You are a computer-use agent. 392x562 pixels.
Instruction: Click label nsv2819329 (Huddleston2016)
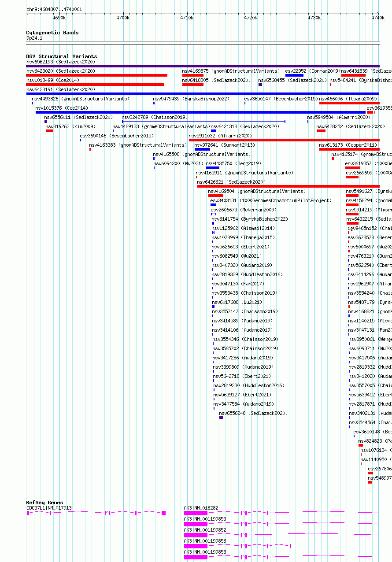pyautogui.click(x=247, y=274)
